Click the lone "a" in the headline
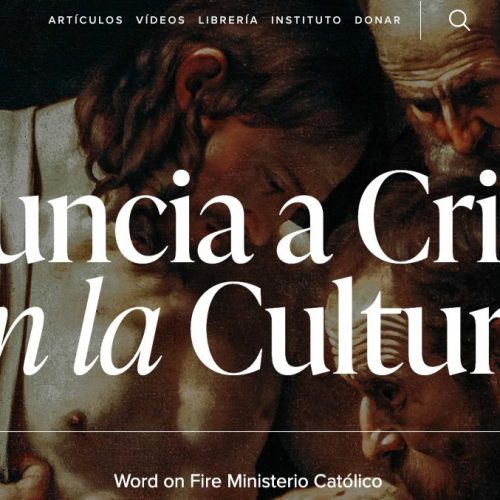This screenshot has width=500, height=500. 306,233
